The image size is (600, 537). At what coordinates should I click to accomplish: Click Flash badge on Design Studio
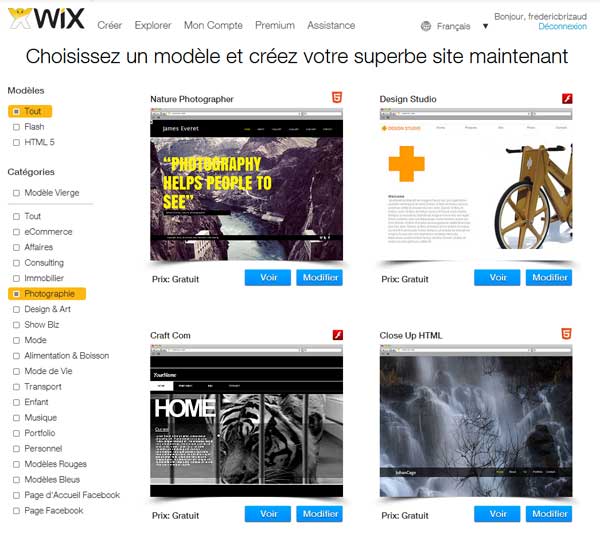pyautogui.click(x=567, y=99)
